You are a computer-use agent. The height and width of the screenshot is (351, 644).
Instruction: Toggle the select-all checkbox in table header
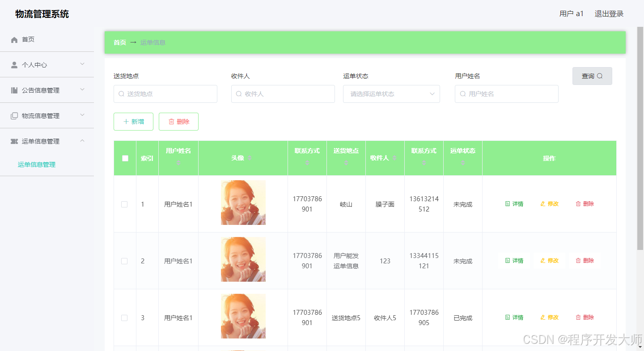(x=125, y=158)
